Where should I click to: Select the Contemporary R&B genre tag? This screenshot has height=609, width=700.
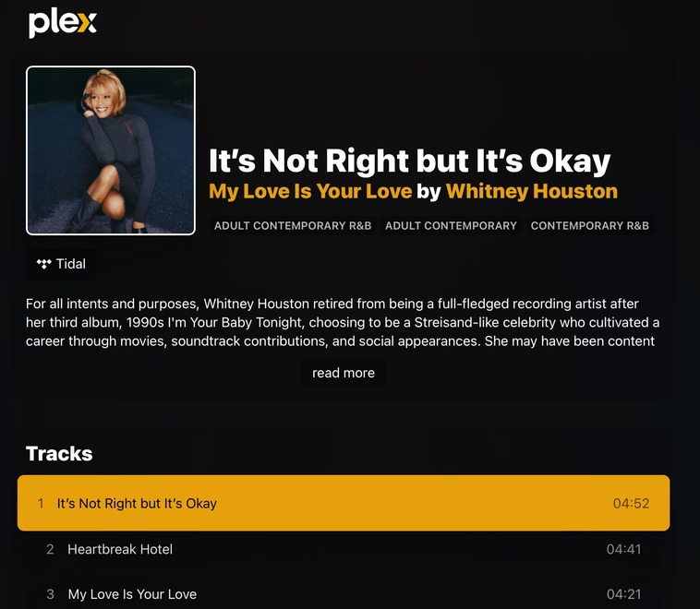point(590,226)
